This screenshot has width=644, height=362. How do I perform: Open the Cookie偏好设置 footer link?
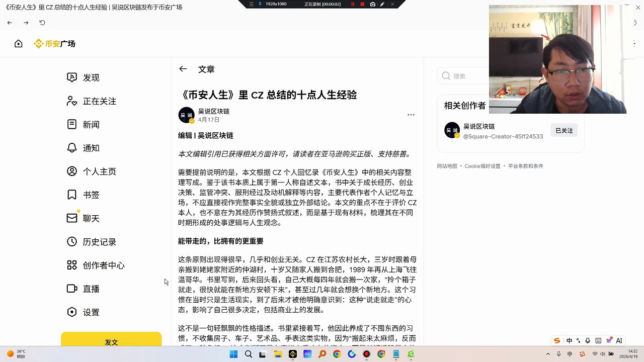click(482, 166)
